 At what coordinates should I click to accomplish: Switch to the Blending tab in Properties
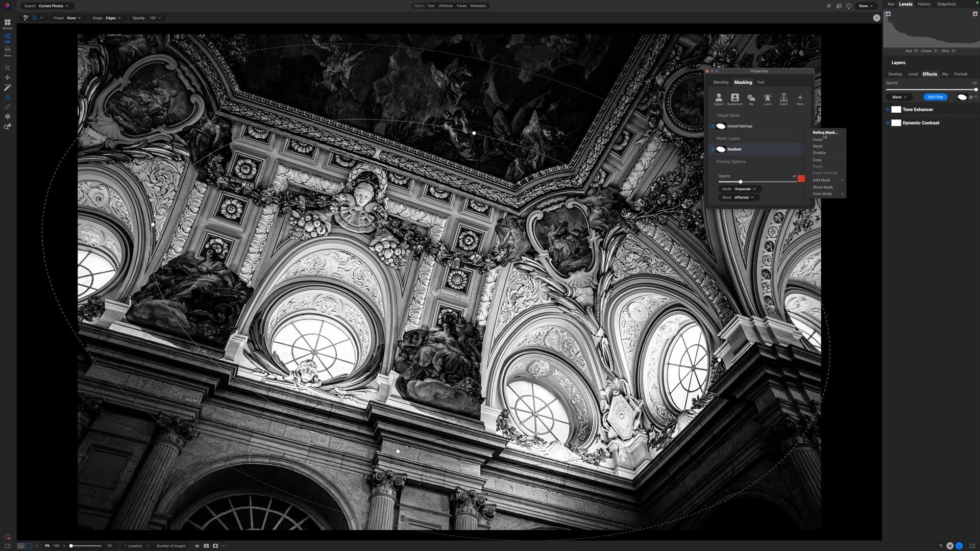pyautogui.click(x=721, y=82)
